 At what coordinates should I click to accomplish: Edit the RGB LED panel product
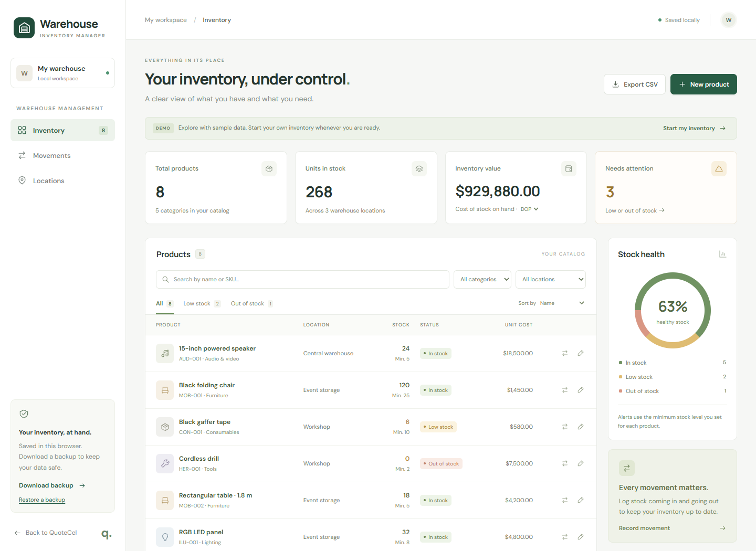581,537
